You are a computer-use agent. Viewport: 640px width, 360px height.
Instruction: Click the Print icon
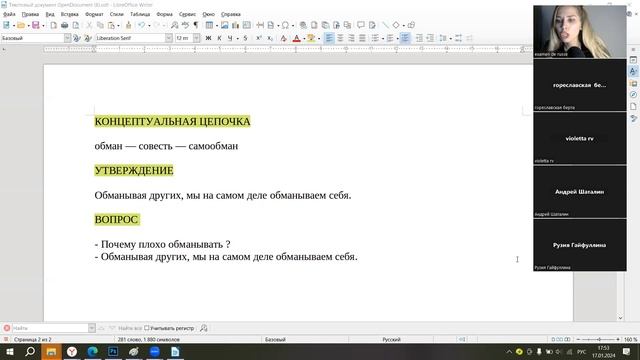pyautogui.click(x=64, y=25)
